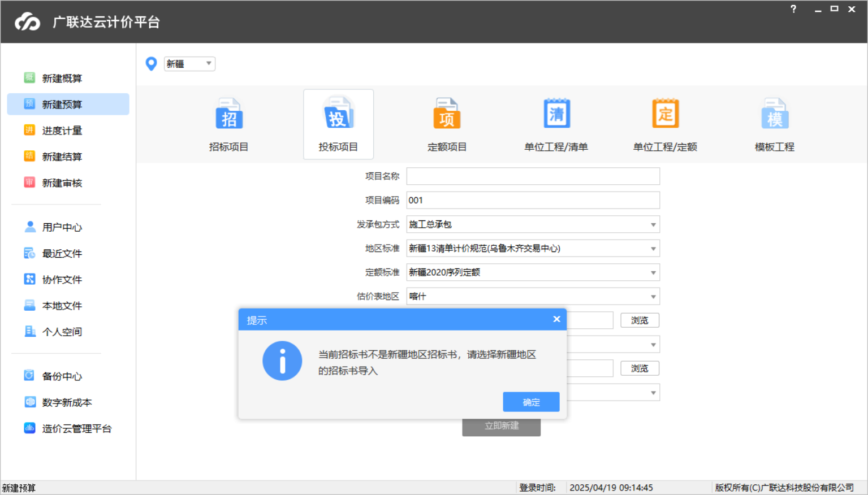Select the 投标项目 icon
The image size is (868, 495).
pyautogui.click(x=338, y=114)
